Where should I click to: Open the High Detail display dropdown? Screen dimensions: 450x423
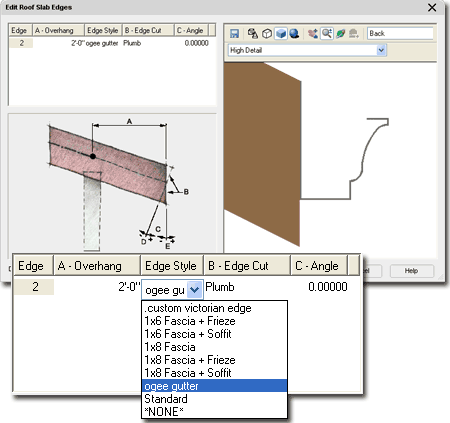click(307, 50)
